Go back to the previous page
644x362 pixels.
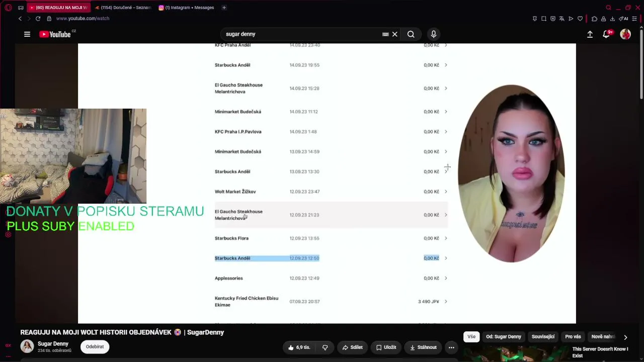(20, 19)
